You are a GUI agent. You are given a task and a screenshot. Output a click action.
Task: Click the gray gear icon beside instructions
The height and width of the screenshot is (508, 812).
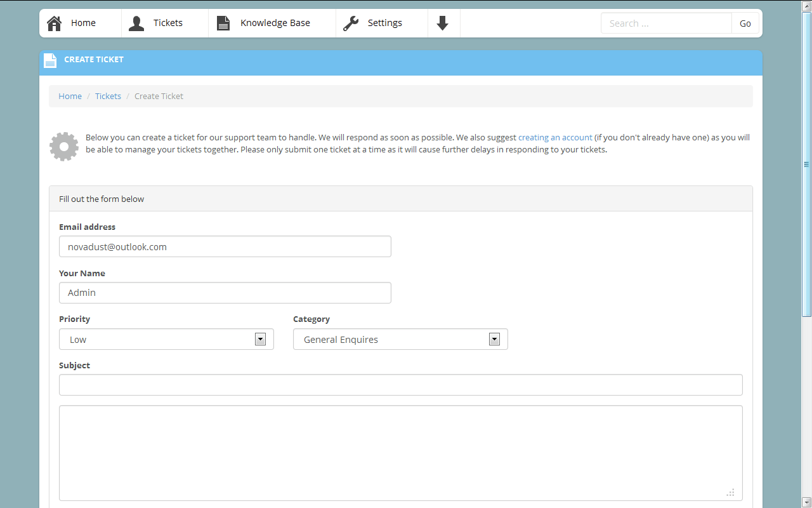(64, 147)
